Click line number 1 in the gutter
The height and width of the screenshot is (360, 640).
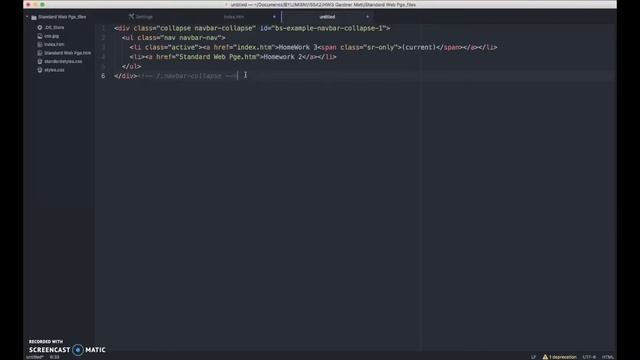pyautogui.click(x=103, y=28)
